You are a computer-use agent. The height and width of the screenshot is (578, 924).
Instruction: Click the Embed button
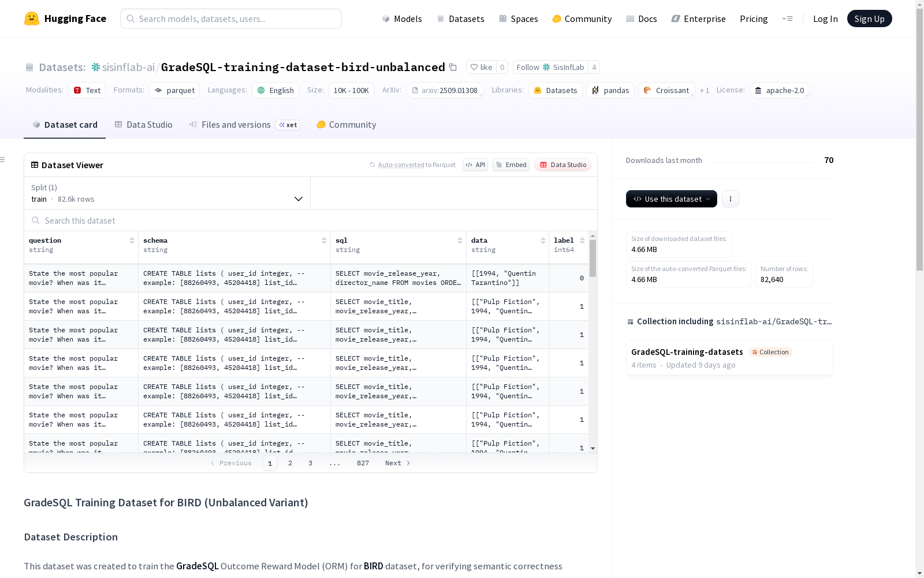click(x=511, y=165)
